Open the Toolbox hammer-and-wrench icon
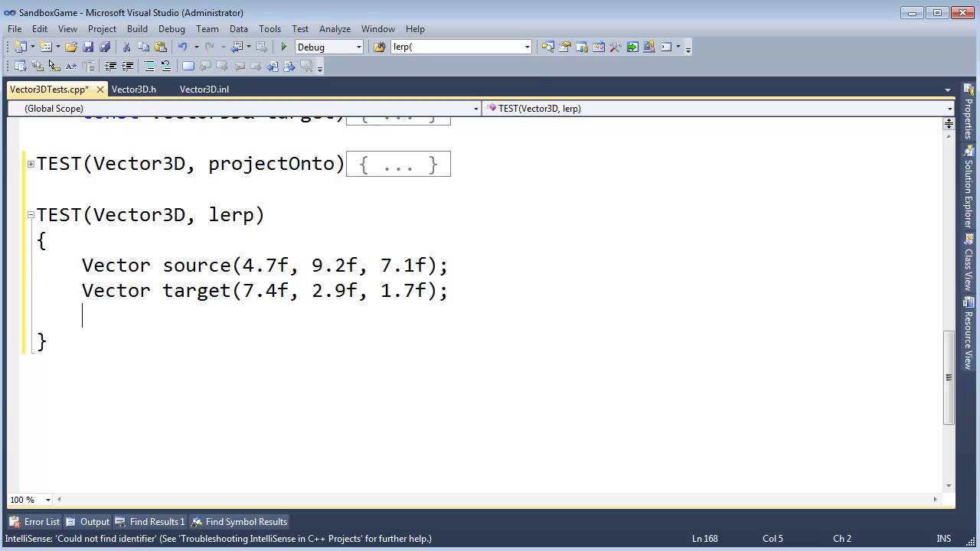 tap(616, 47)
